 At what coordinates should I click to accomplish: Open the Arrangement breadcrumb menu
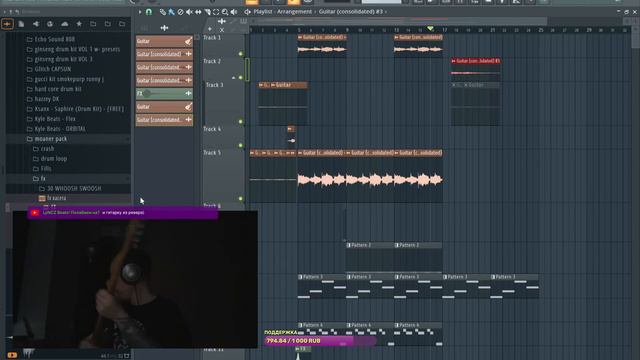[294, 12]
